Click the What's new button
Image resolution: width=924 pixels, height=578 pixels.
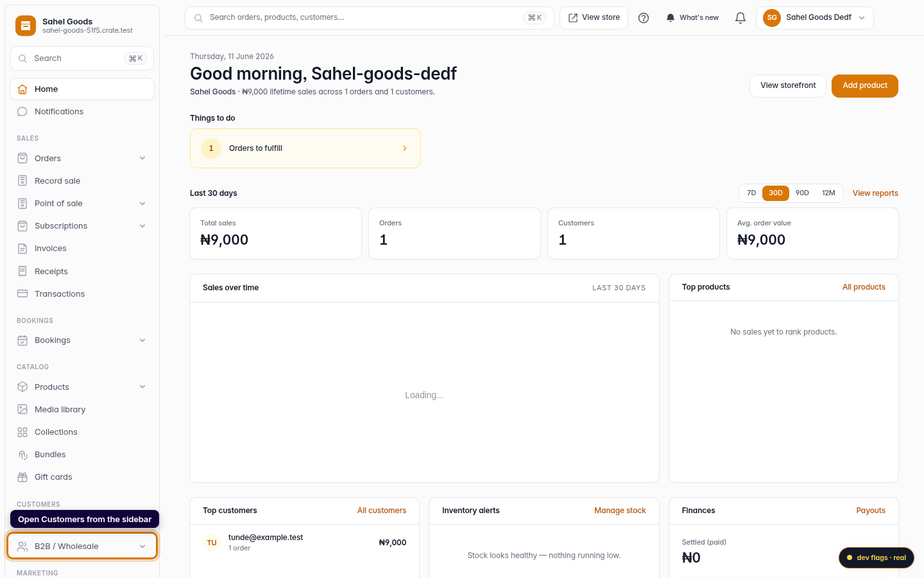(692, 18)
